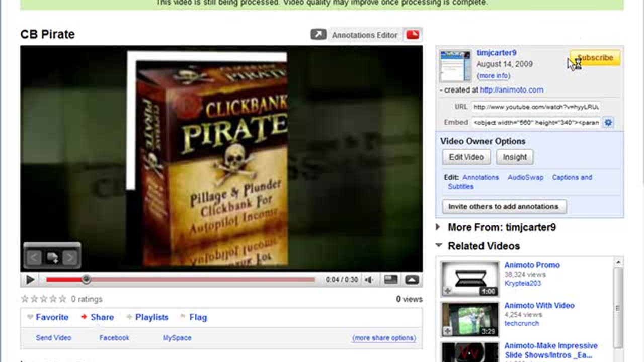Click the Animoto-Make Impressive Slide Shows thumbnail
Image resolution: width=644 pixels, height=362 pixels.
tap(470, 352)
